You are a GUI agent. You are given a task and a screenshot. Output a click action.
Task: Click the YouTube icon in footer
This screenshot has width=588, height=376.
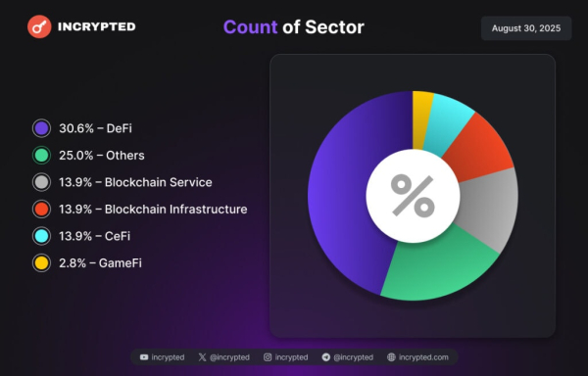pos(144,357)
